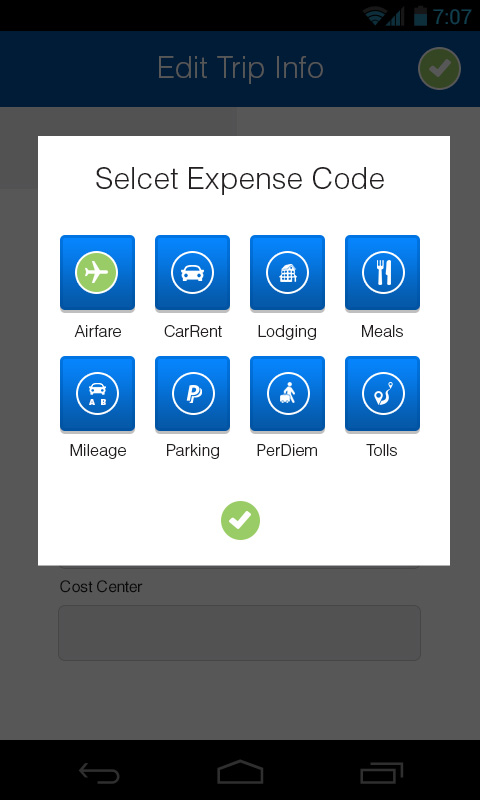
Task: Tap the Airfare text label
Action: click(98, 332)
